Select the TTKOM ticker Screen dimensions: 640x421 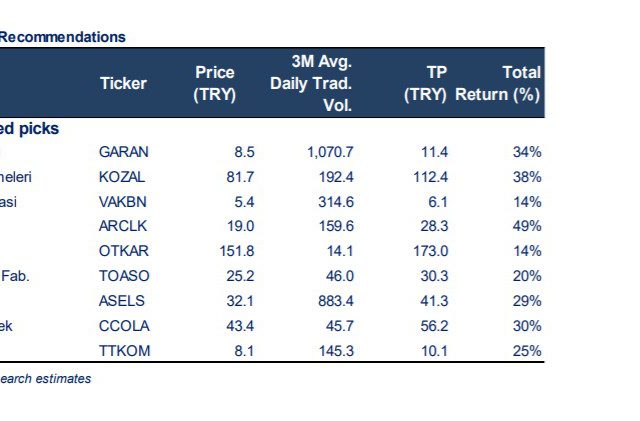[x=124, y=351]
